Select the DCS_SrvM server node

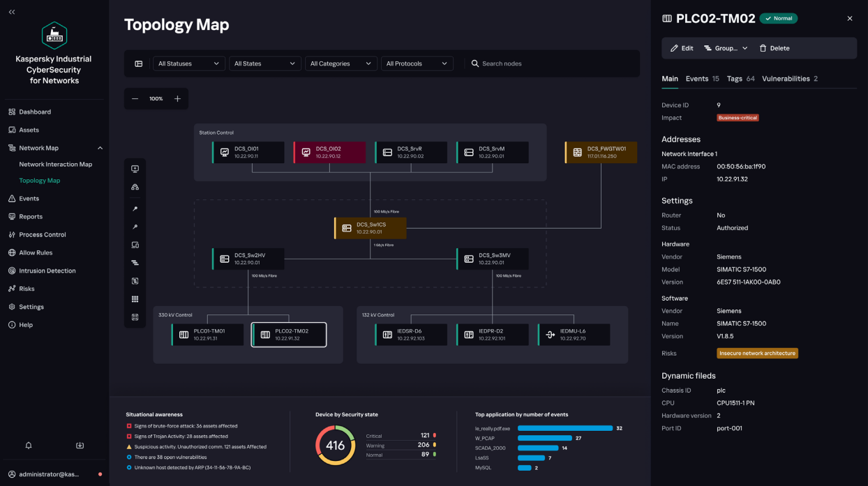pyautogui.click(x=493, y=152)
